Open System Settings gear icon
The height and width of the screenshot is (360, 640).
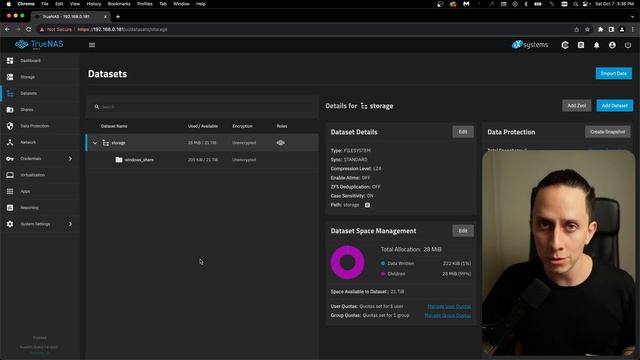pos(10,224)
